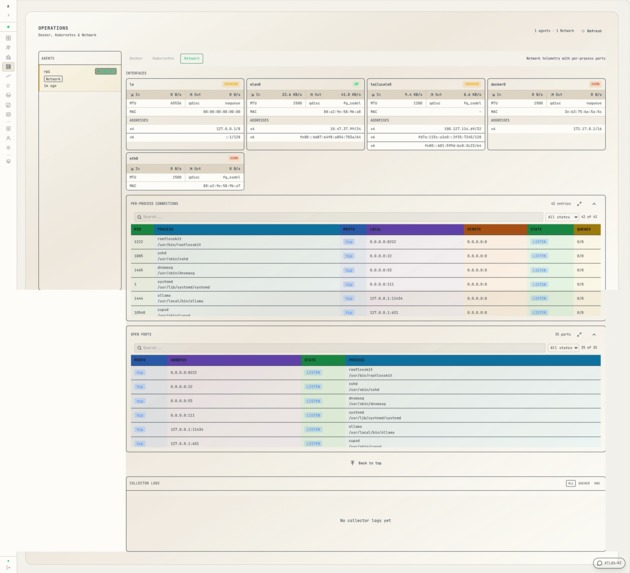630x573 pixels.
Task: Open All states dropdown in Open Ports
Action: tap(563, 348)
